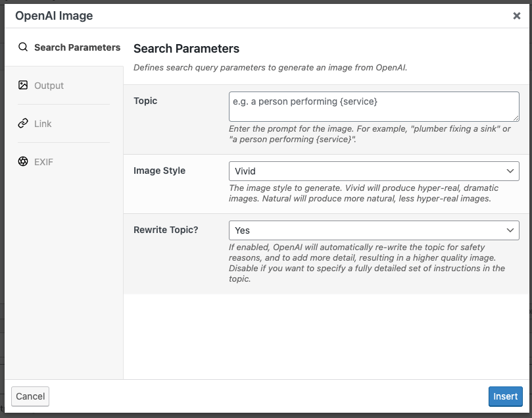Click the Search Parameters heading
Image resolution: width=532 pixels, height=418 pixels.
coord(186,49)
